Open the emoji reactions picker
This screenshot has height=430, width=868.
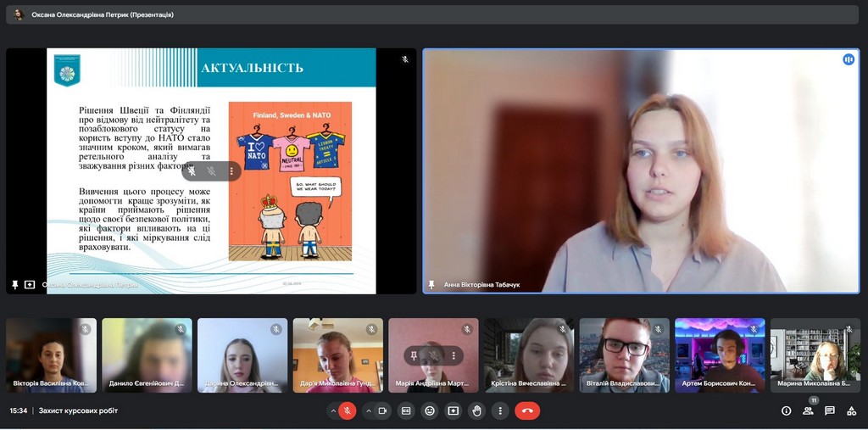(430, 410)
